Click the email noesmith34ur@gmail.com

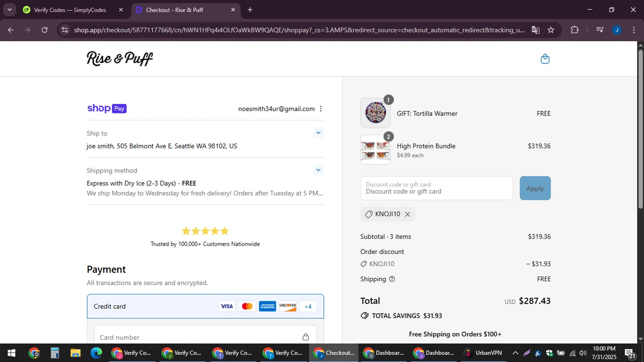tap(276, 109)
